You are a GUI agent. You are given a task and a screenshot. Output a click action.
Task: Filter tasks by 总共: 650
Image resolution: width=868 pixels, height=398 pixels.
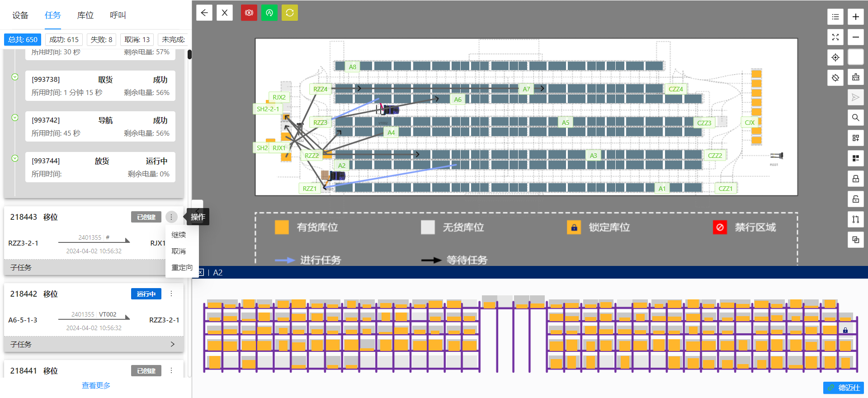(x=23, y=40)
